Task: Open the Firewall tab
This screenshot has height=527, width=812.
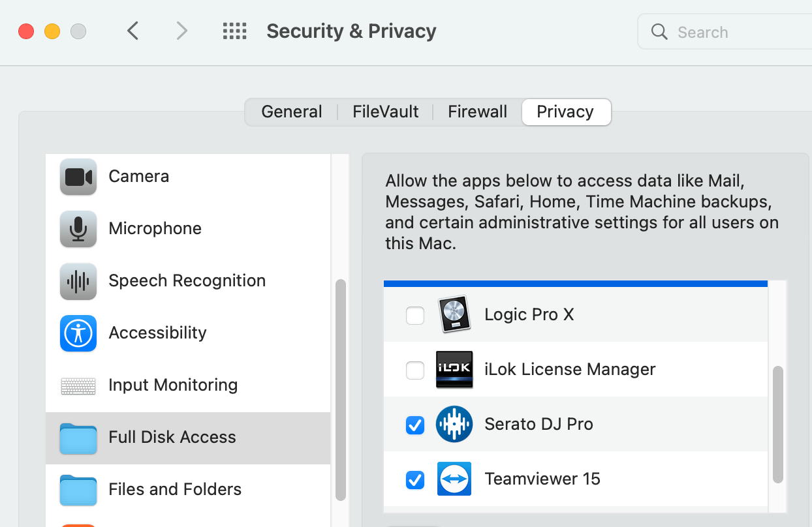Action: pos(477,112)
